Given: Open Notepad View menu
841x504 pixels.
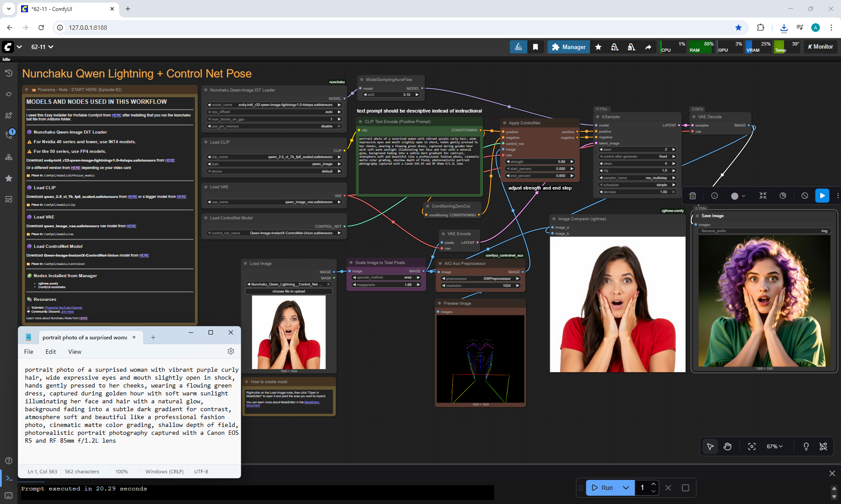Looking at the screenshot, I should coord(74,352).
